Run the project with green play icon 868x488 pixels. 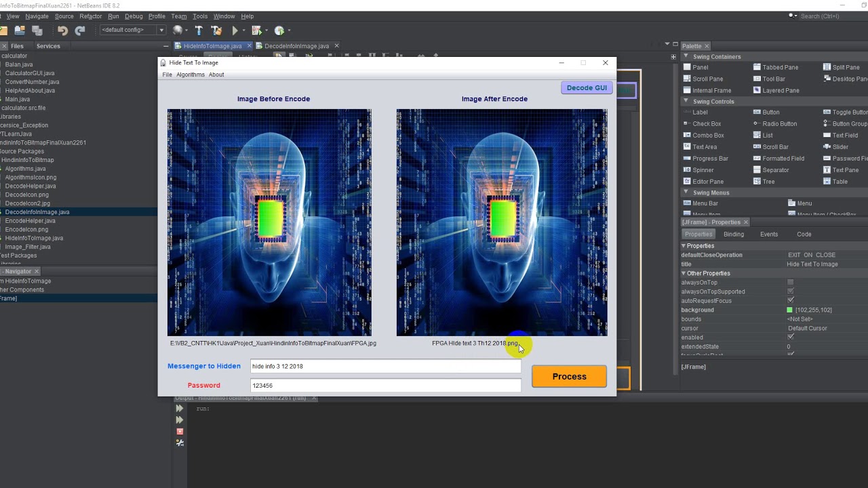(x=235, y=30)
